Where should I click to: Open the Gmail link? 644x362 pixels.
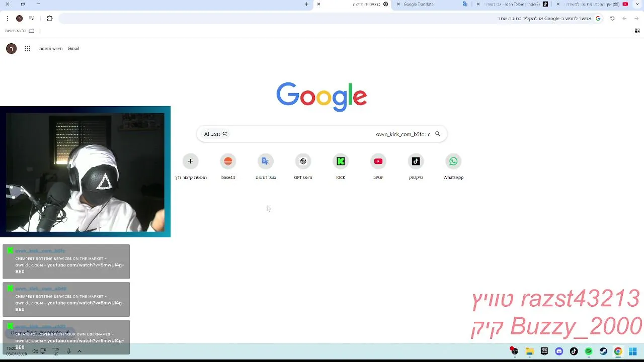(73, 48)
